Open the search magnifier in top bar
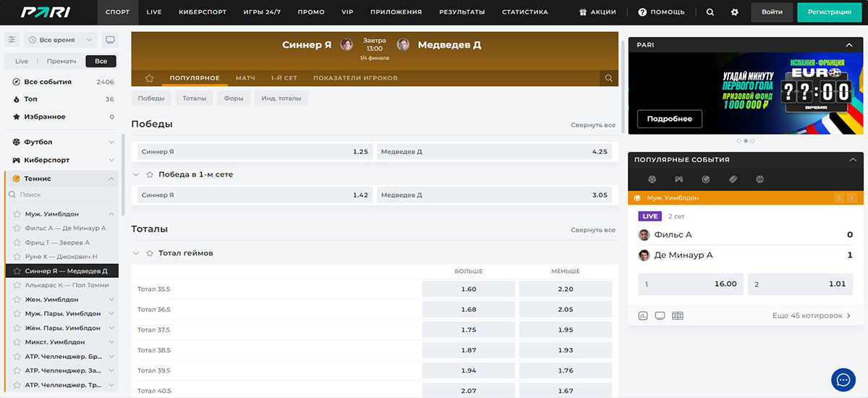This screenshot has height=398, width=868. coord(710,12)
